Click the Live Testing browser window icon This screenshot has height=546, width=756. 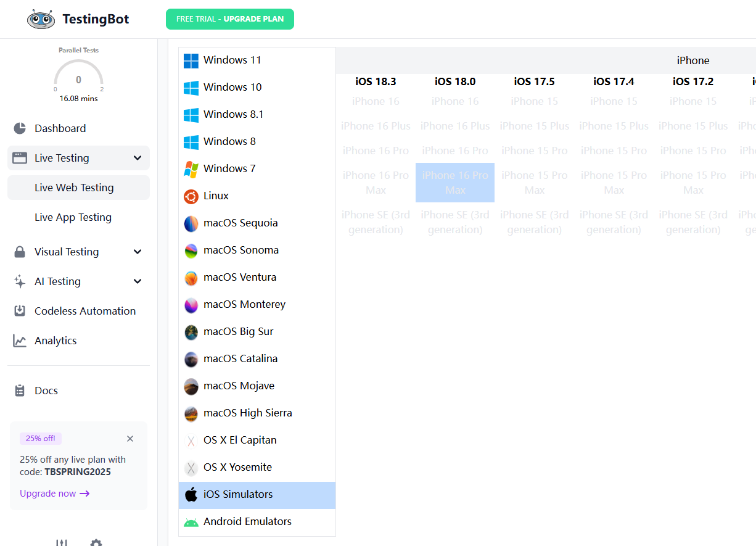point(20,158)
